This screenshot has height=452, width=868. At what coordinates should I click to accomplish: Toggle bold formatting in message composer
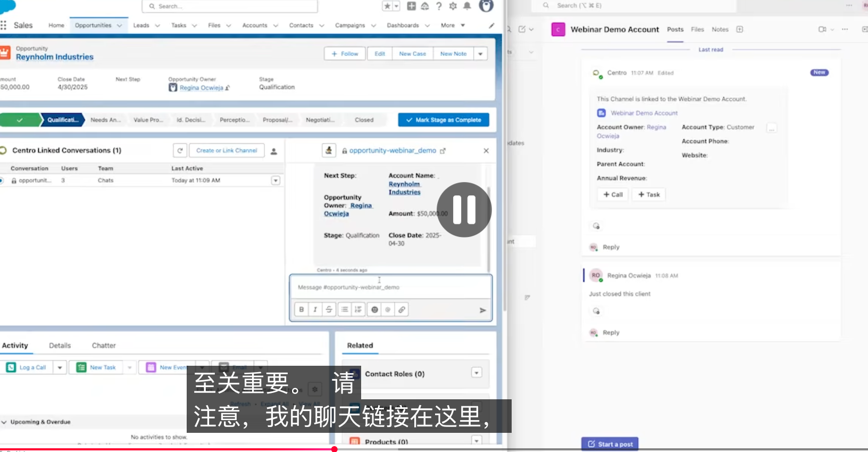pyautogui.click(x=302, y=309)
